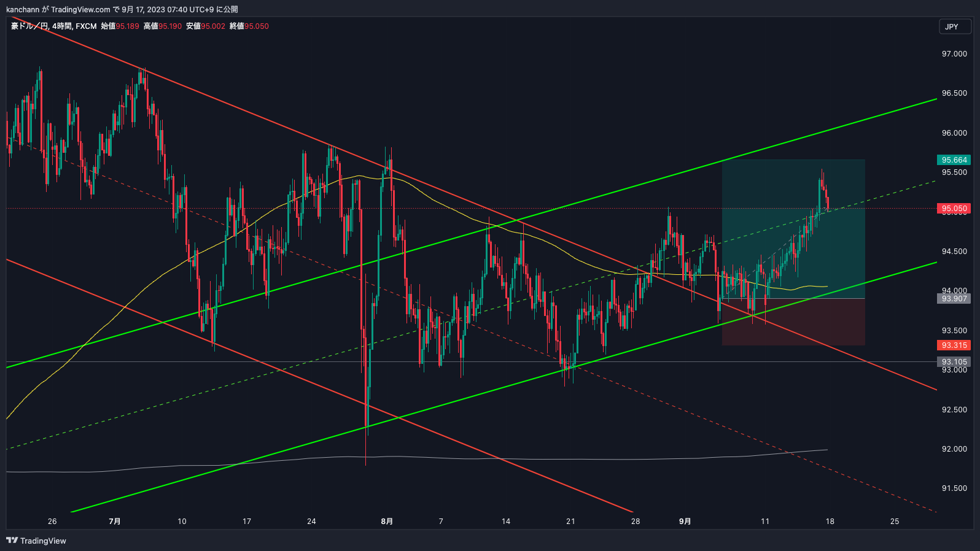980x551 pixels.
Task: Click the 高値 95.190 high value
Action: click(163, 26)
